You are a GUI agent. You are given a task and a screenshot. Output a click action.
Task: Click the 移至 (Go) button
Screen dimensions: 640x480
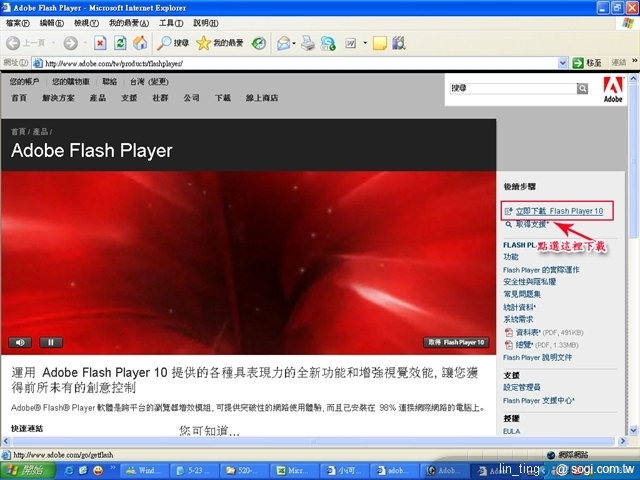point(587,63)
